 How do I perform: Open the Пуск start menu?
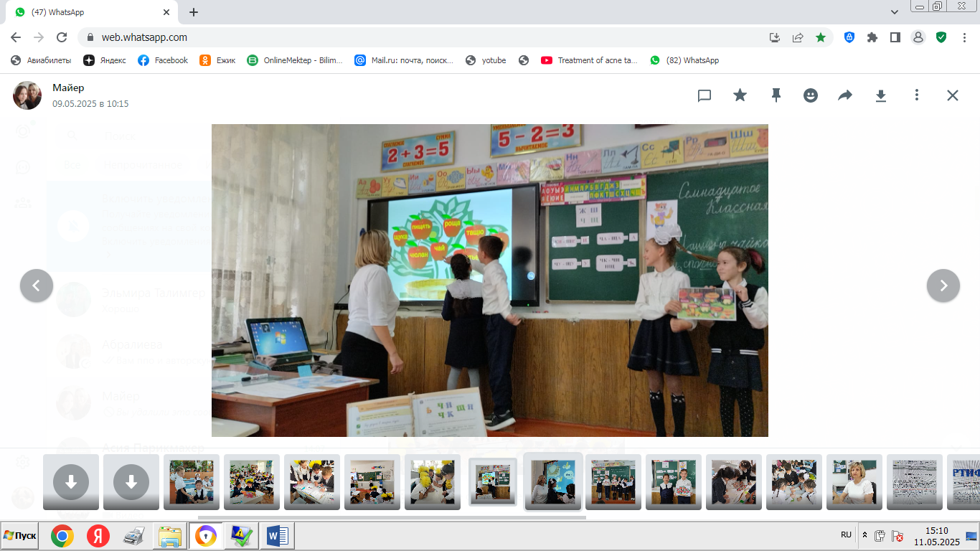tap(21, 536)
